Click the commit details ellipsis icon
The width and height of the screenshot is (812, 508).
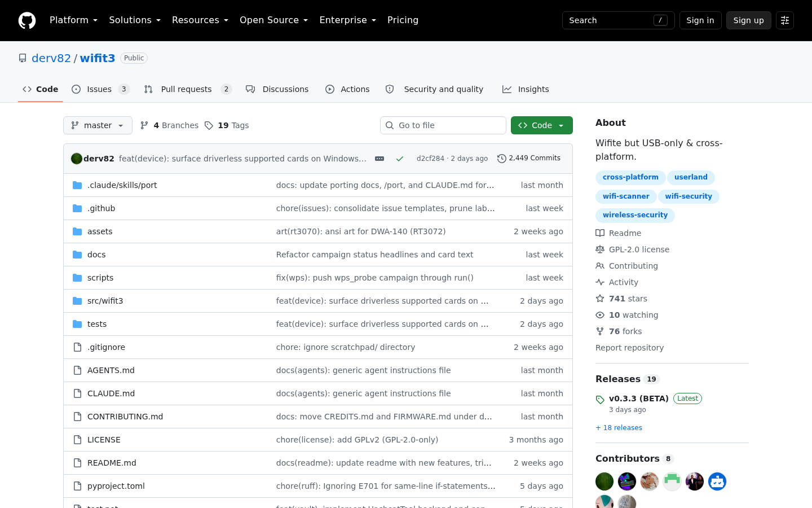click(379, 159)
